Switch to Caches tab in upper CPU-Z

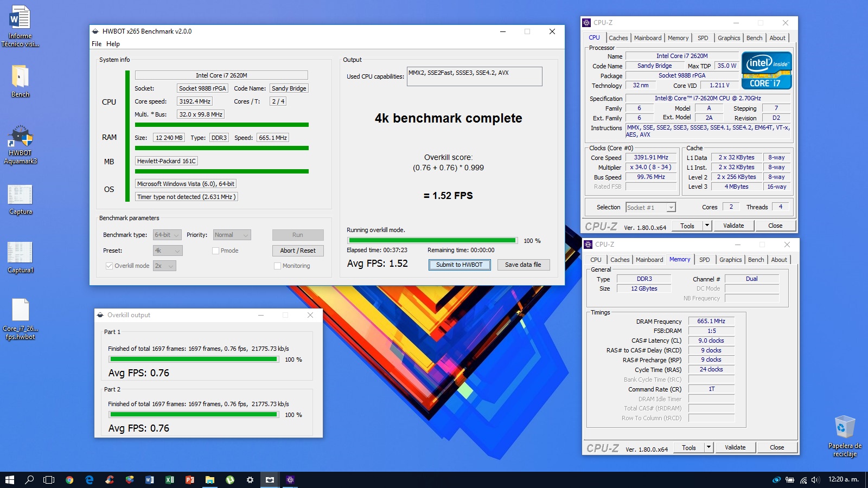618,38
